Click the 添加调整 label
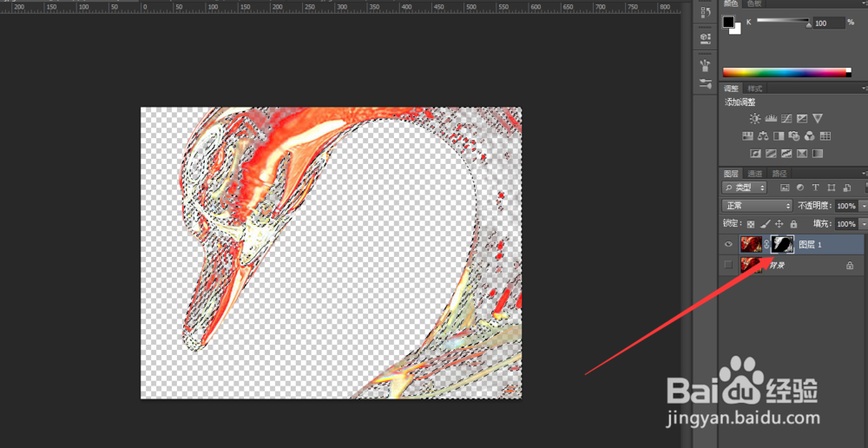This screenshot has height=448, width=868. [740, 102]
